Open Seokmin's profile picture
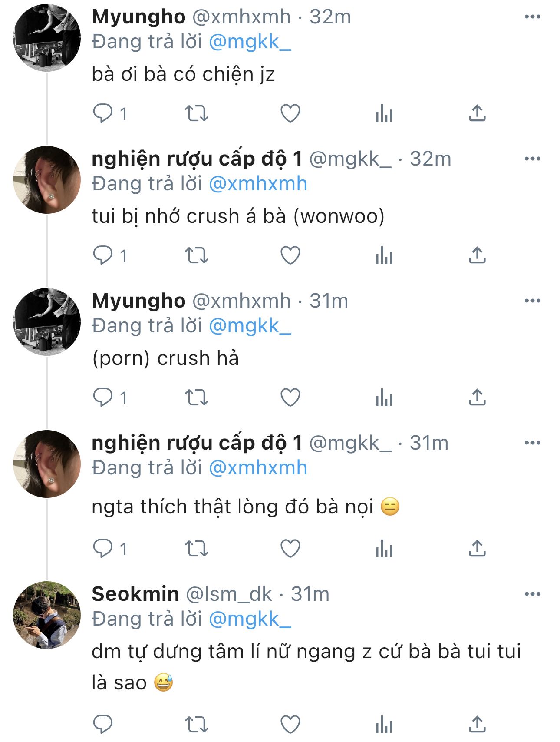The image size is (560, 742). tap(47, 615)
